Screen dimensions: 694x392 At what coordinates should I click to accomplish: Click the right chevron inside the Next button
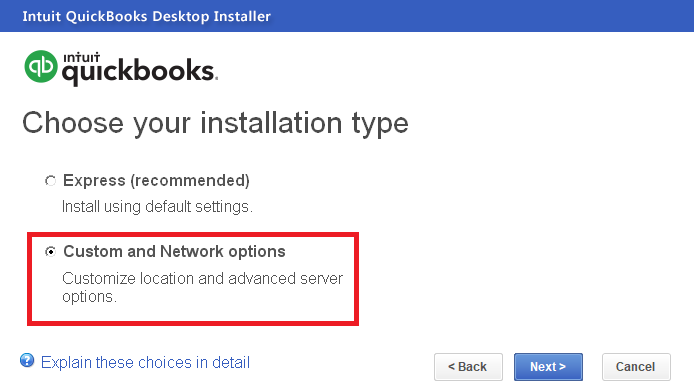pyautogui.click(x=562, y=367)
